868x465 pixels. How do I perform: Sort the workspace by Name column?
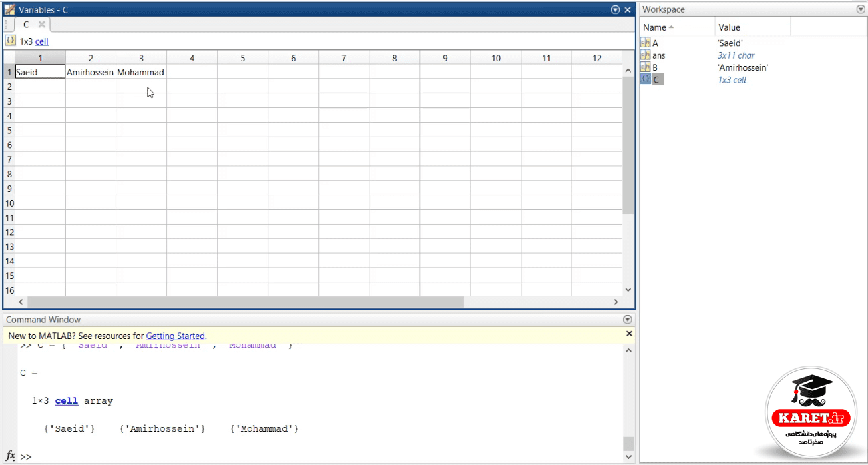pos(678,27)
